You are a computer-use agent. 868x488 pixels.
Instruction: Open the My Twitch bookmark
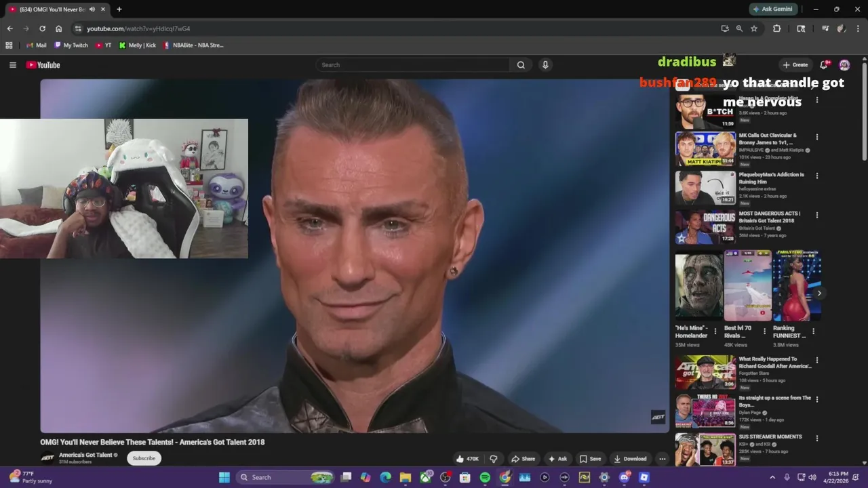[71, 45]
